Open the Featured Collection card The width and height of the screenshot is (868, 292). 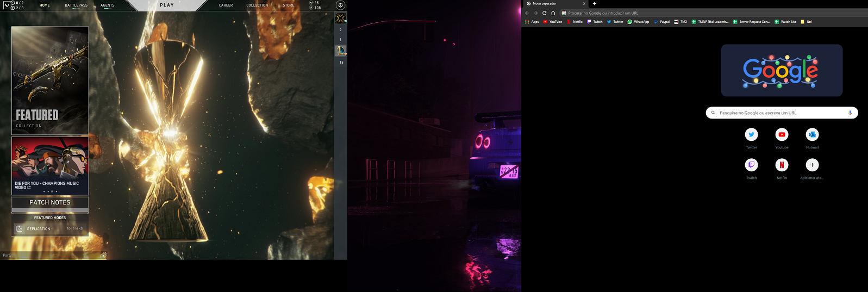[x=50, y=80]
